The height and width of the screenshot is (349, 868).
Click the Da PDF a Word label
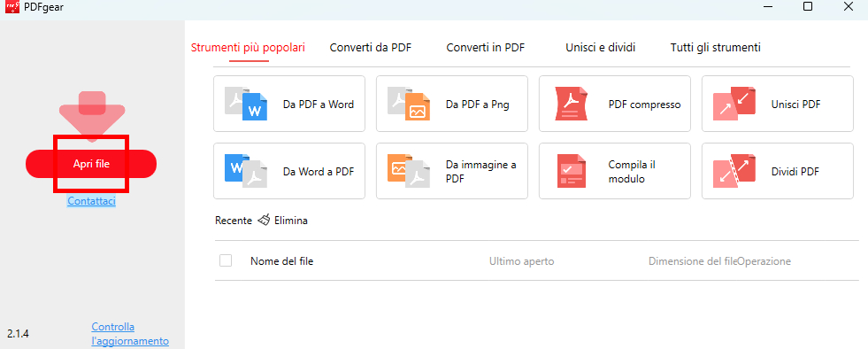pos(319,105)
